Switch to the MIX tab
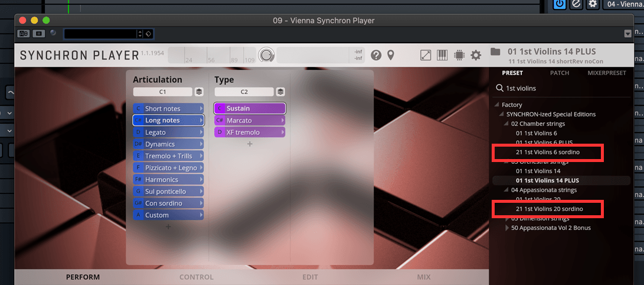 (424, 277)
